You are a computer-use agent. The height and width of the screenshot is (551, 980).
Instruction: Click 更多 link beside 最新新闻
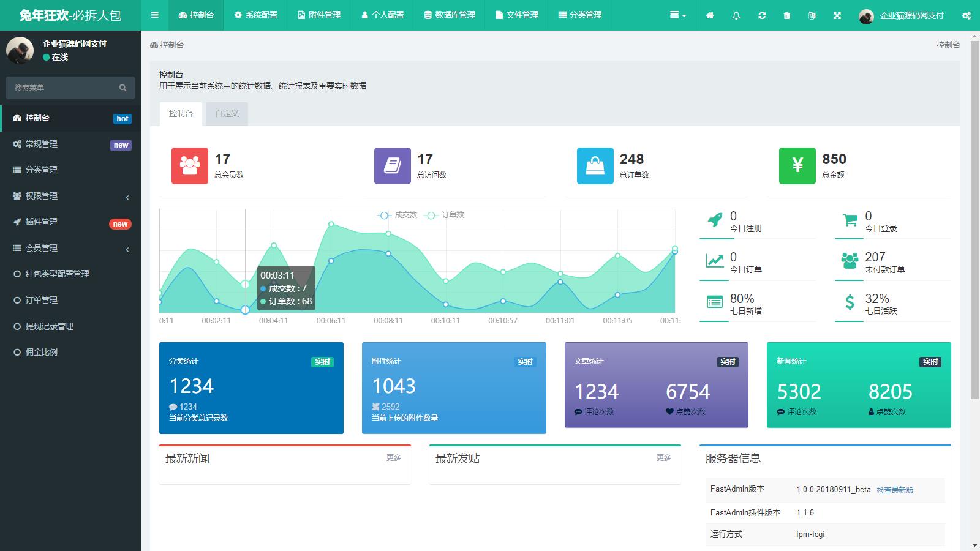tap(394, 458)
